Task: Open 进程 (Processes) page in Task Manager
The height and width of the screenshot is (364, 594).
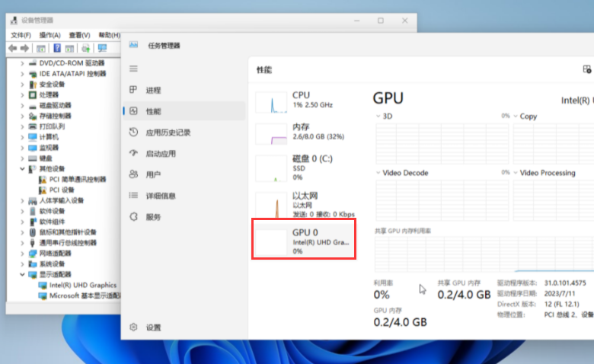Action: click(x=184, y=90)
